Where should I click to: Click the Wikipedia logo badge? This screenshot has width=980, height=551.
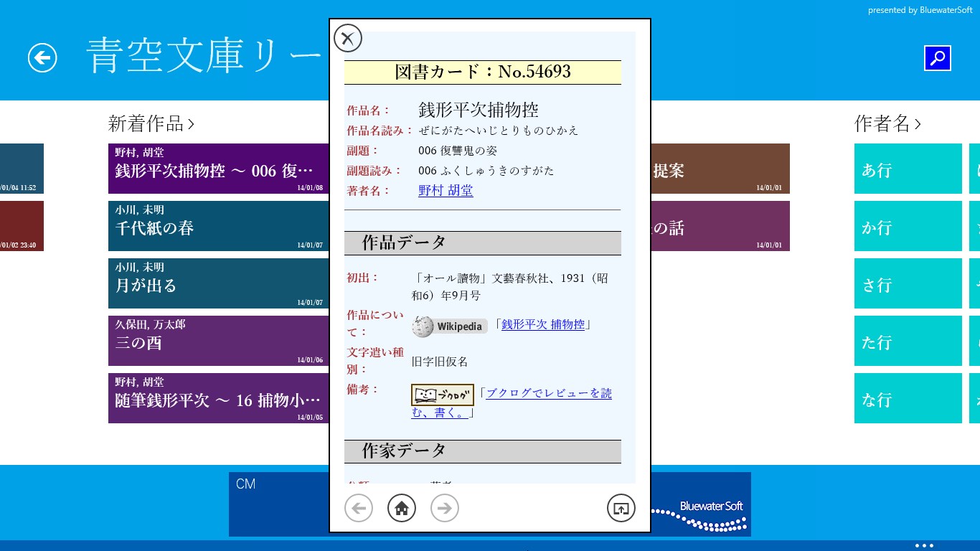coord(450,326)
